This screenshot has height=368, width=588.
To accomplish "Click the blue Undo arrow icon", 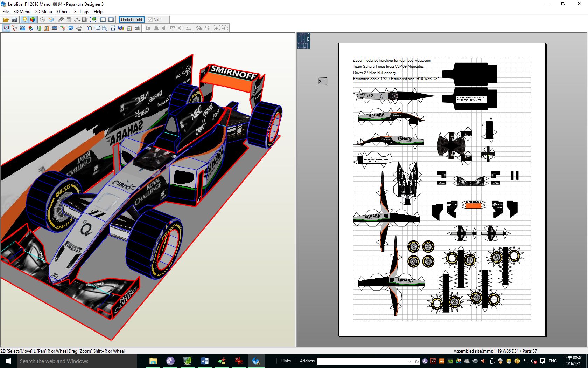I will click(71, 28).
